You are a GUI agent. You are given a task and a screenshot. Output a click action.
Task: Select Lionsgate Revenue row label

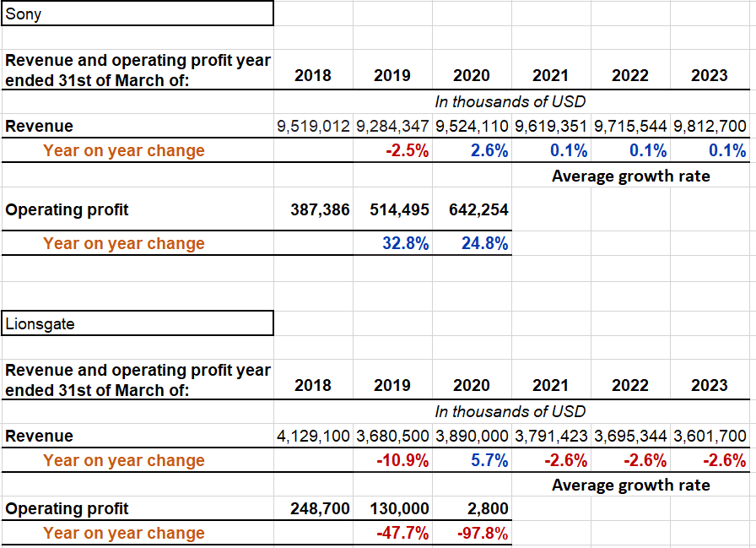39,436
